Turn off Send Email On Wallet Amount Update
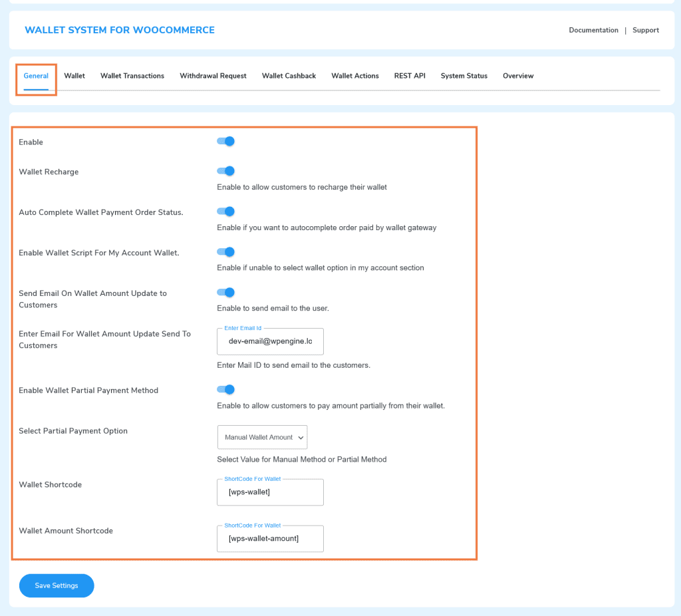 click(225, 293)
